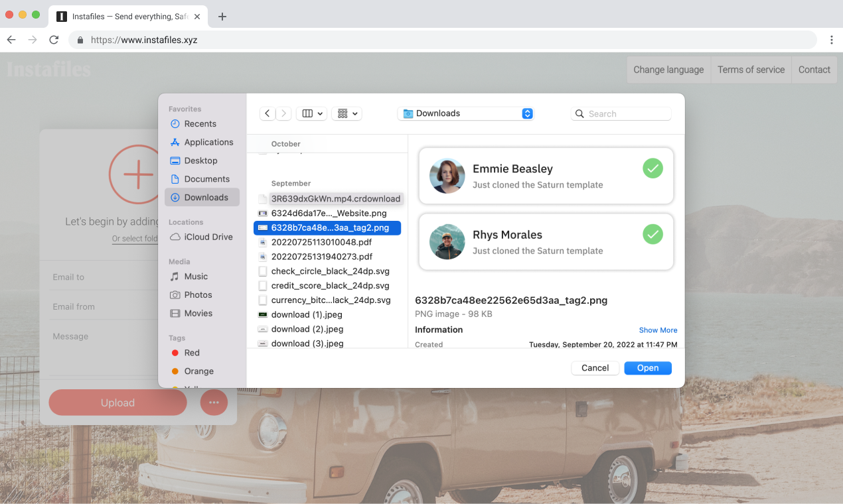Click the Email from field
843x504 pixels.
(x=104, y=306)
